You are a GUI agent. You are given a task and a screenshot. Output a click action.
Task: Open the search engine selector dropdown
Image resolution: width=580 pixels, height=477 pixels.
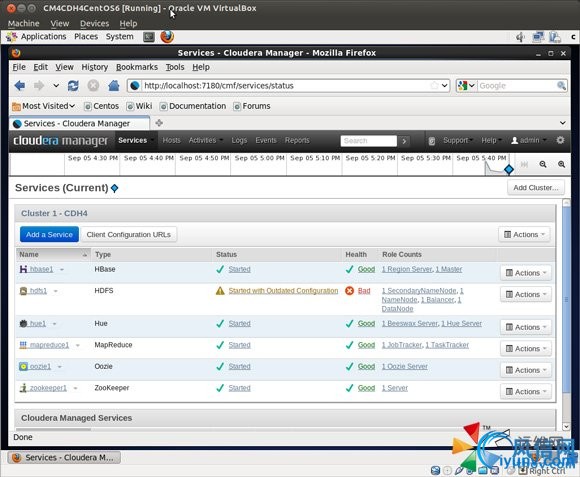click(x=466, y=86)
